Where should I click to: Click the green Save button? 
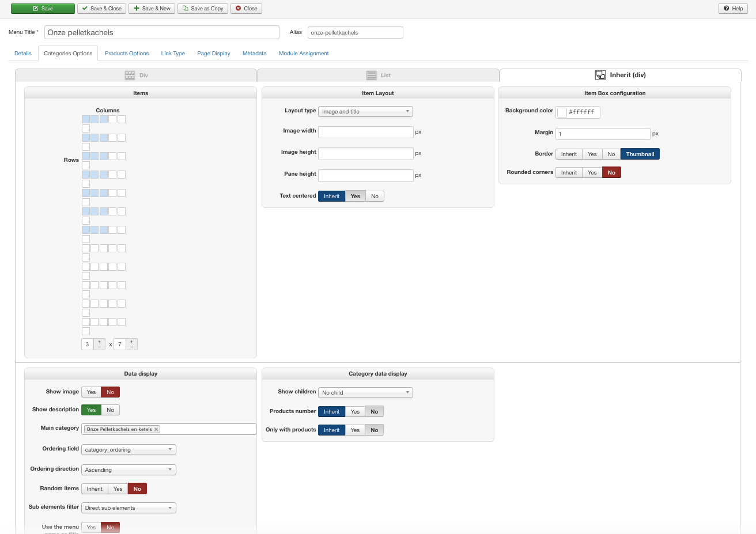click(43, 9)
